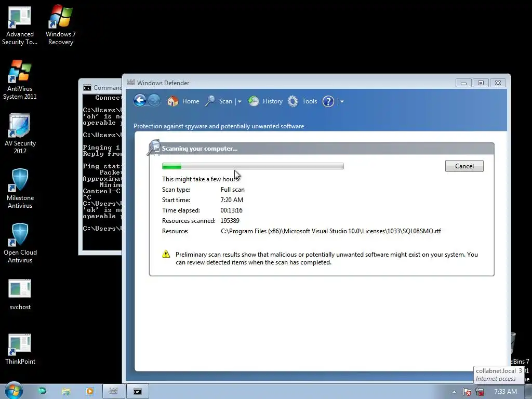532x399 pixels.
Task: Click the green scan progress bar
Action: [x=253, y=166]
